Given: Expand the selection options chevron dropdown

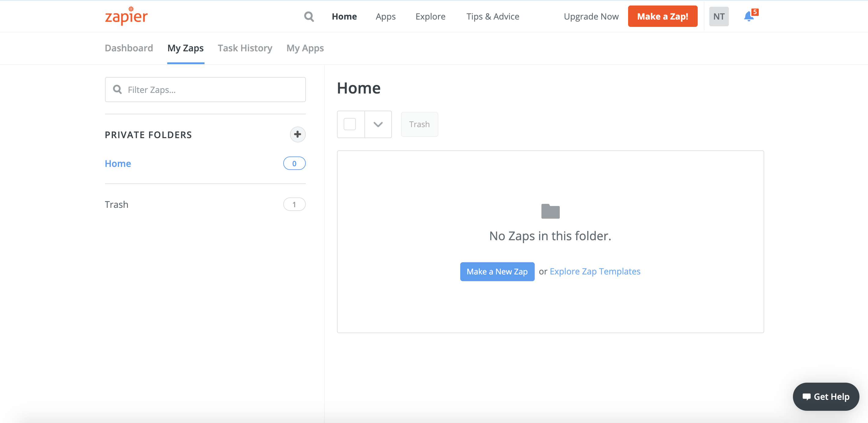Looking at the screenshot, I should 378,124.
